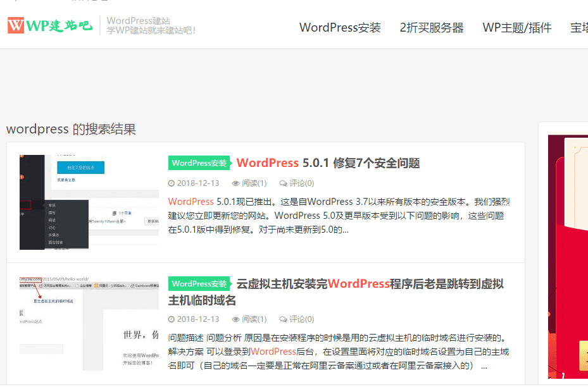Open the 云虚拟主机安装完WordPress article title
588x387 pixels.
(x=370, y=284)
